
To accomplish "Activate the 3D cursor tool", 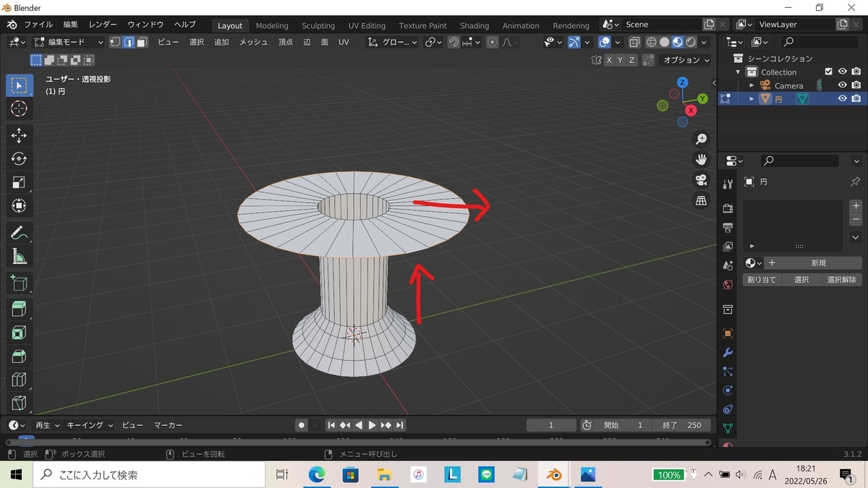I will (x=20, y=109).
